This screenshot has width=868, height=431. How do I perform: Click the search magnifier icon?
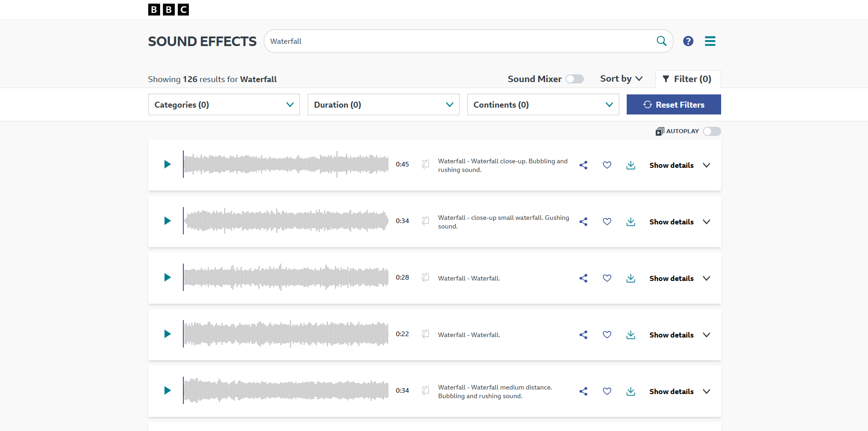[x=661, y=41]
